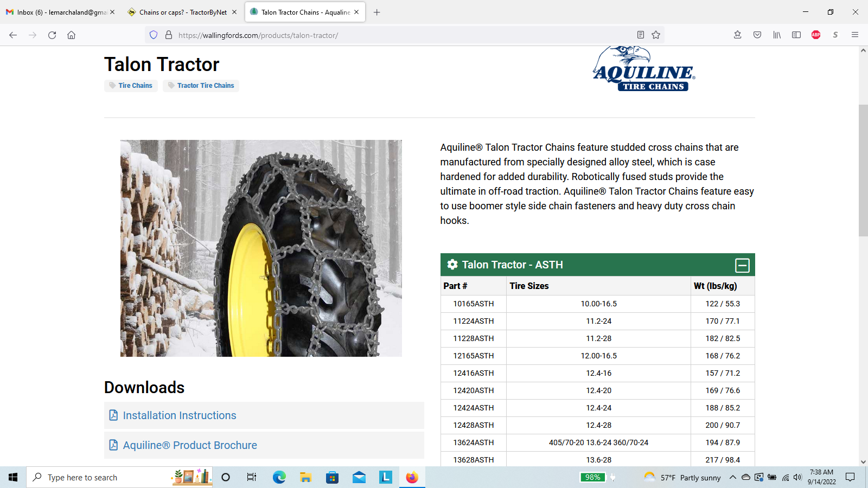Close the Inbox Gmail tab
The height and width of the screenshot is (488, 868).
pos(112,12)
